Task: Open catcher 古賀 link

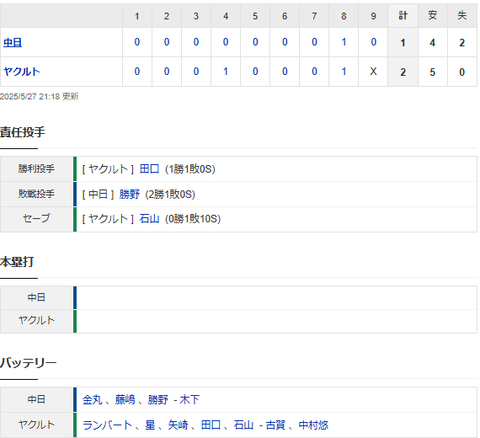Action: pos(275,425)
